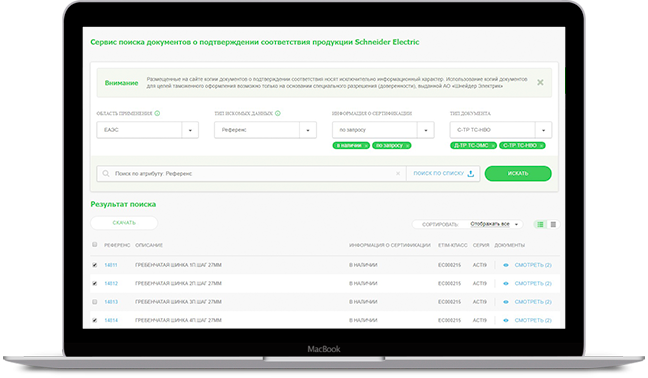
Task: Click the Результат поиска heading
Action: click(123, 204)
